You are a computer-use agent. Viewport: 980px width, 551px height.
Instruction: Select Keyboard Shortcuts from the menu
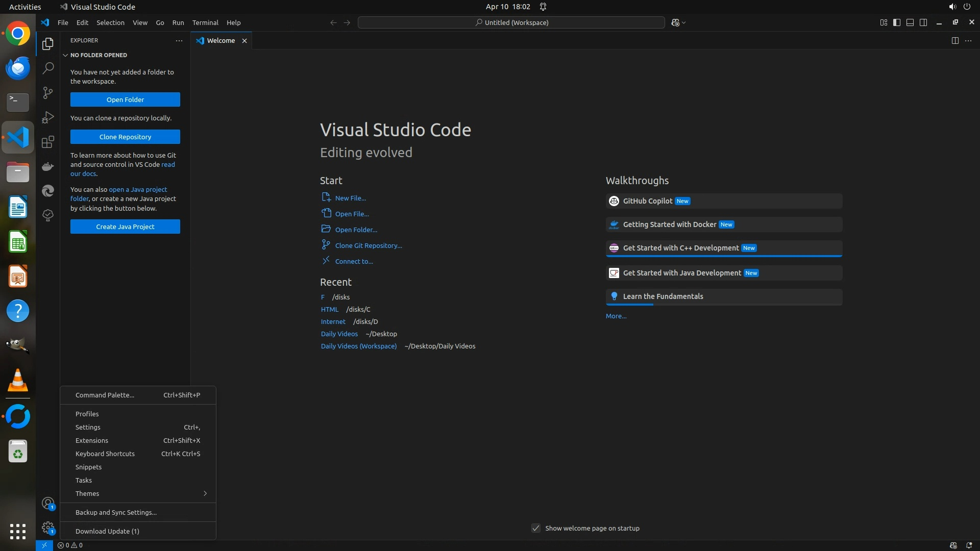point(105,454)
